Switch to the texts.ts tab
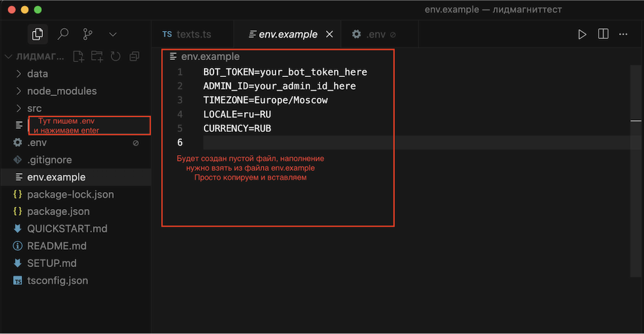Screen dimensions: 644x334 click(x=194, y=35)
